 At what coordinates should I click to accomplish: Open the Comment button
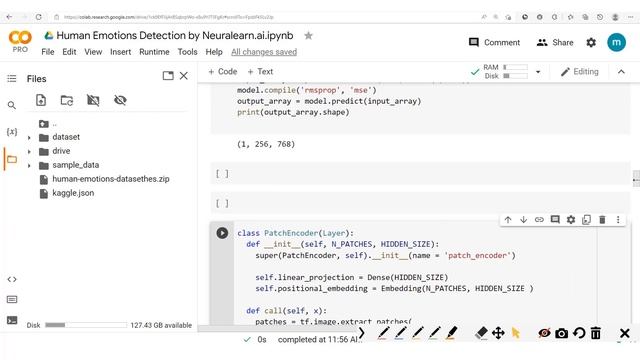click(494, 42)
